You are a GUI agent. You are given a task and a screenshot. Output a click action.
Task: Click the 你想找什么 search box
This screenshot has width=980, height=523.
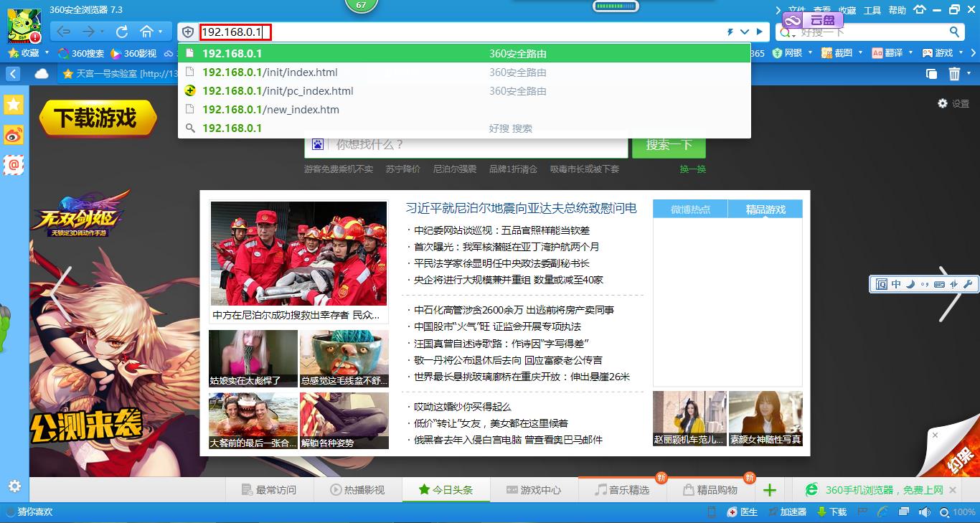point(466,145)
